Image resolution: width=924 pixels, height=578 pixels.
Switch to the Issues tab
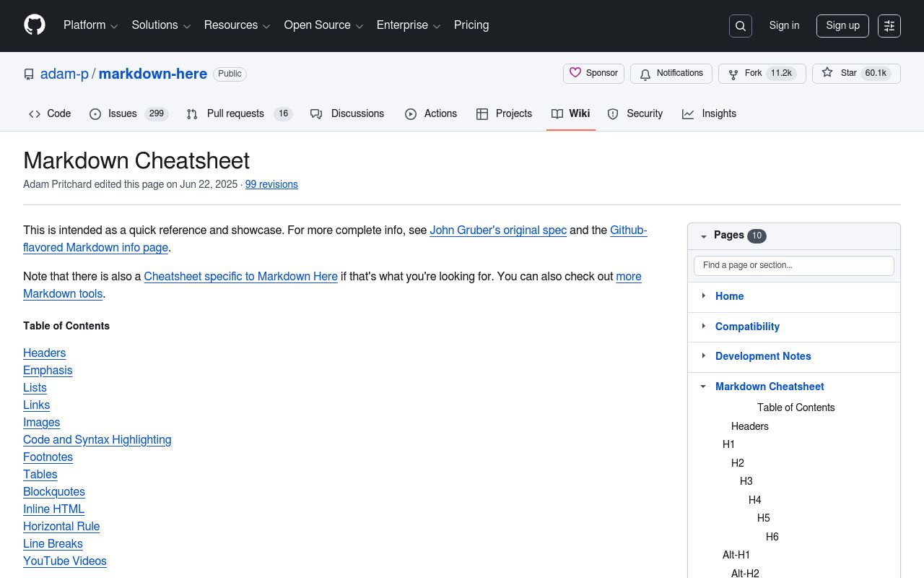122,113
